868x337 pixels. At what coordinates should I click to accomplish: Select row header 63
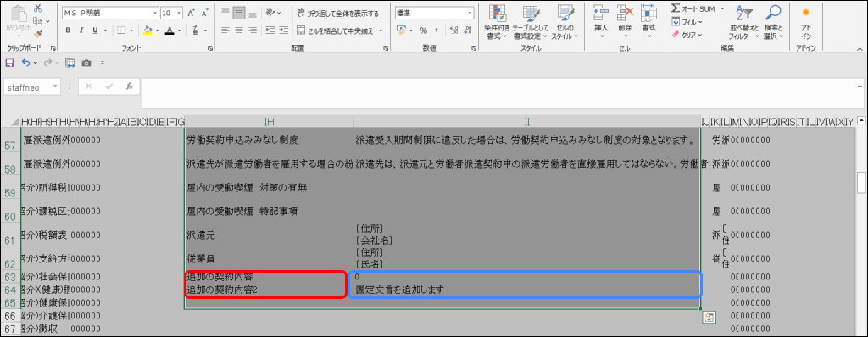[9, 277]
